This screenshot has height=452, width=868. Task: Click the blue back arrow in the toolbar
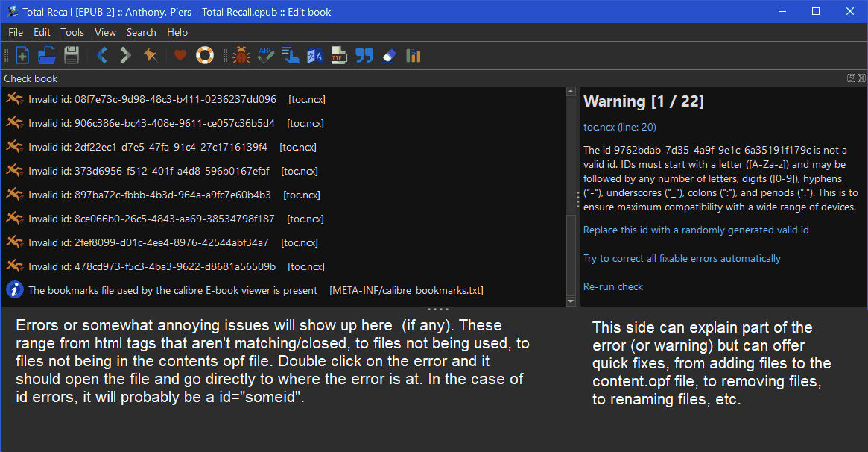coord(102,55)
